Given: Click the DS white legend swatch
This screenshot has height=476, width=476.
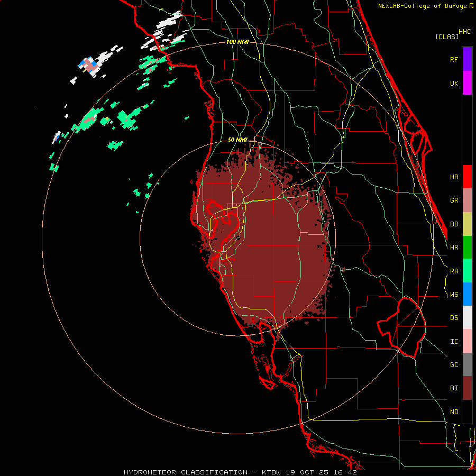Looking at the screenshot, I should [x=467, y=317].
